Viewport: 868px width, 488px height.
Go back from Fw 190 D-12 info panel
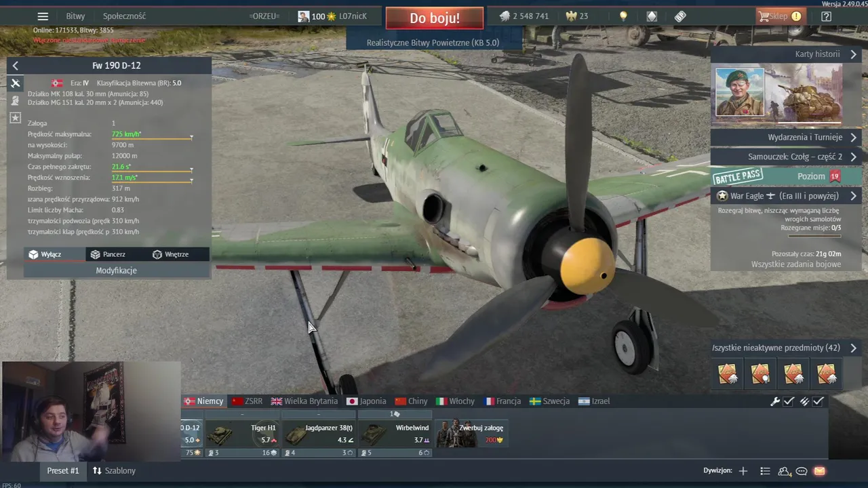coord(16,66)
